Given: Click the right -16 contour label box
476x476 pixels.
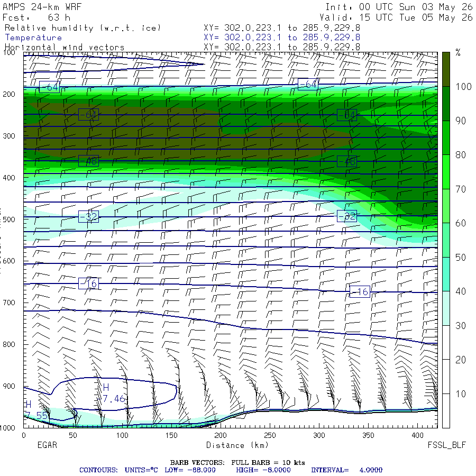Looking at the screenshot, I should pos(360,292).
